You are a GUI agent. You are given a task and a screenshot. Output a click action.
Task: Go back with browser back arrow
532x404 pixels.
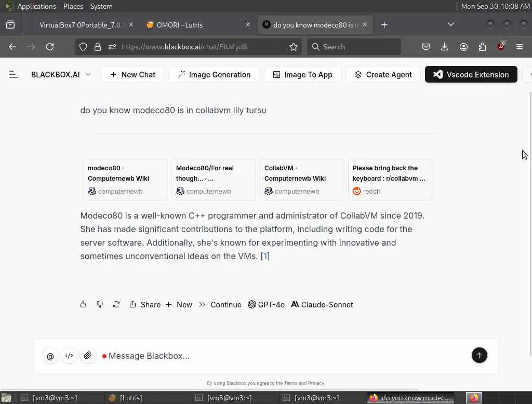[12, 47]
